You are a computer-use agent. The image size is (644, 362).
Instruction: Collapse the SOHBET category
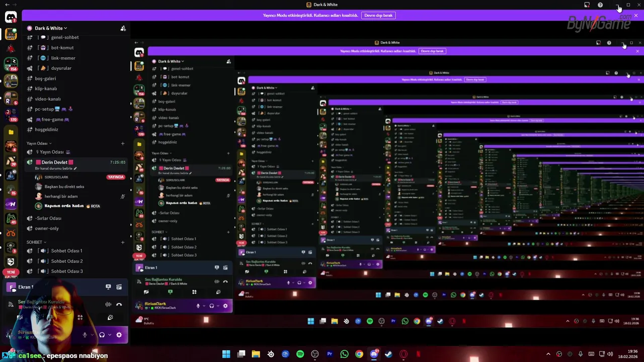pos(36,242)
